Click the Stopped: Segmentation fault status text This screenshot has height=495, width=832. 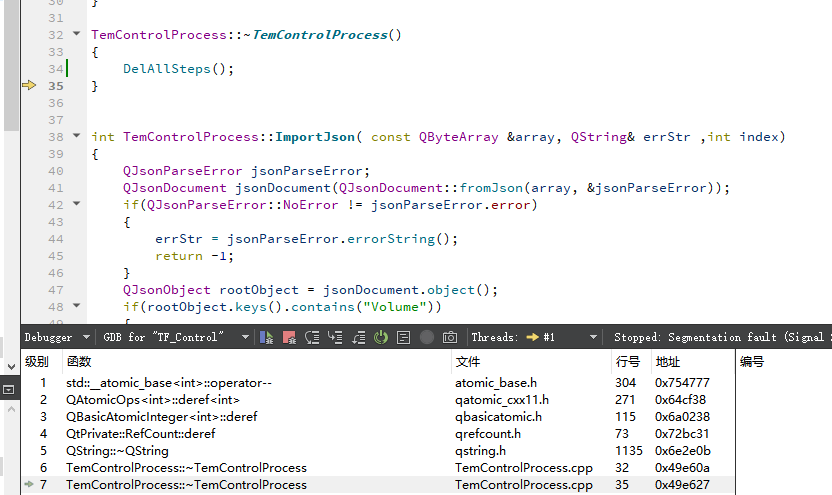click(x=722, y=337)
